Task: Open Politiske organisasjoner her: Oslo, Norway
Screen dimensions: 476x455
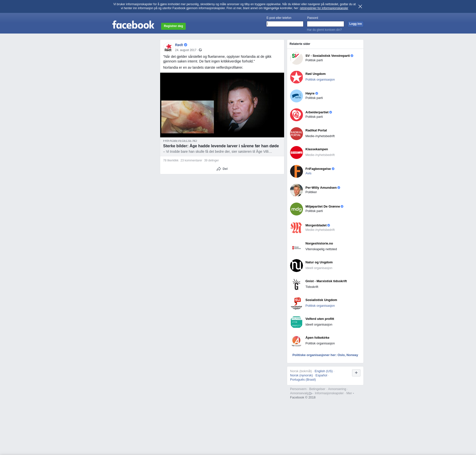Action: [325, 355]
